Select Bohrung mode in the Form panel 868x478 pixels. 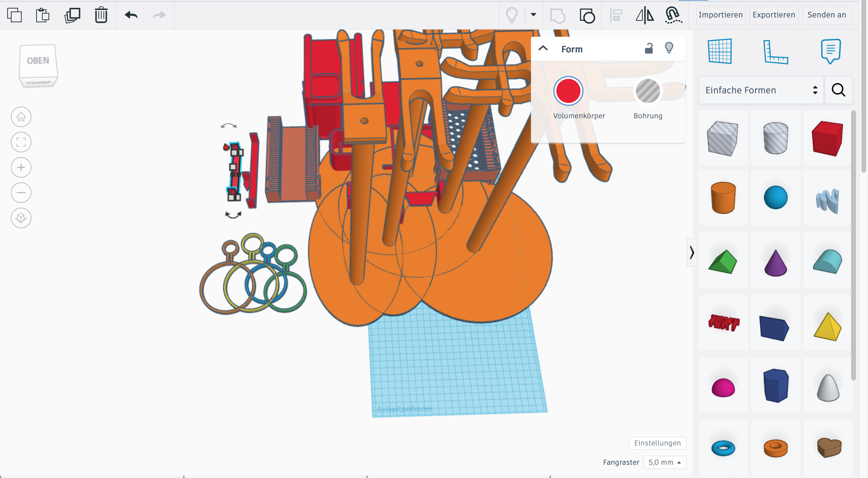(x=648, y=91)
